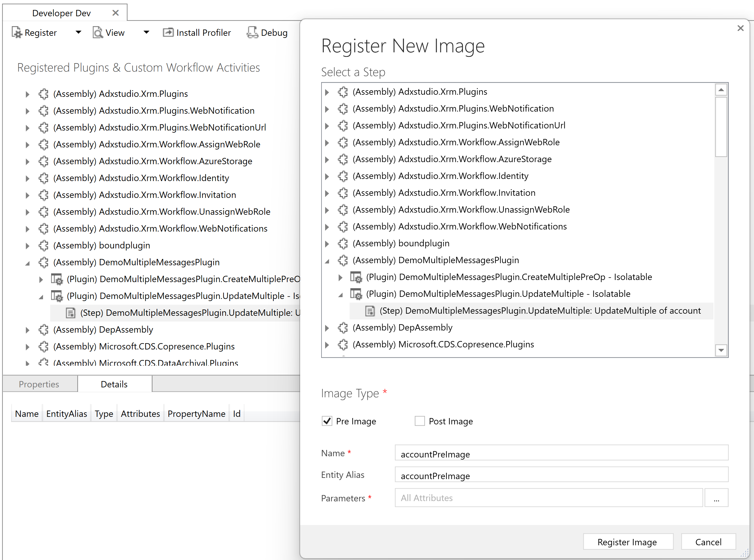Click the View magnifier icon
This screenshot has height=560, width=754.
point(98,32)
